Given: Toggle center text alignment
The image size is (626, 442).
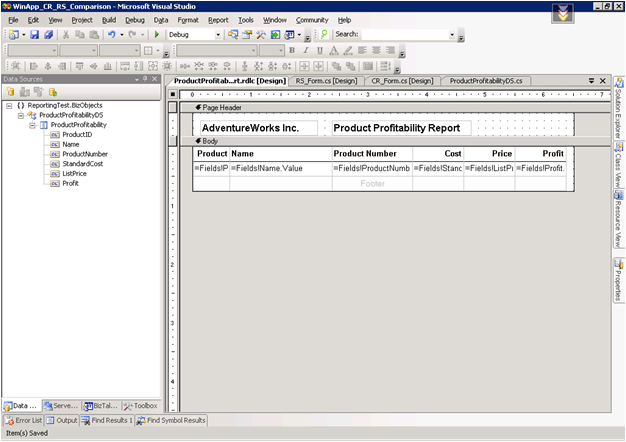Looking at the screenshot, I should [x=376, y=50].
